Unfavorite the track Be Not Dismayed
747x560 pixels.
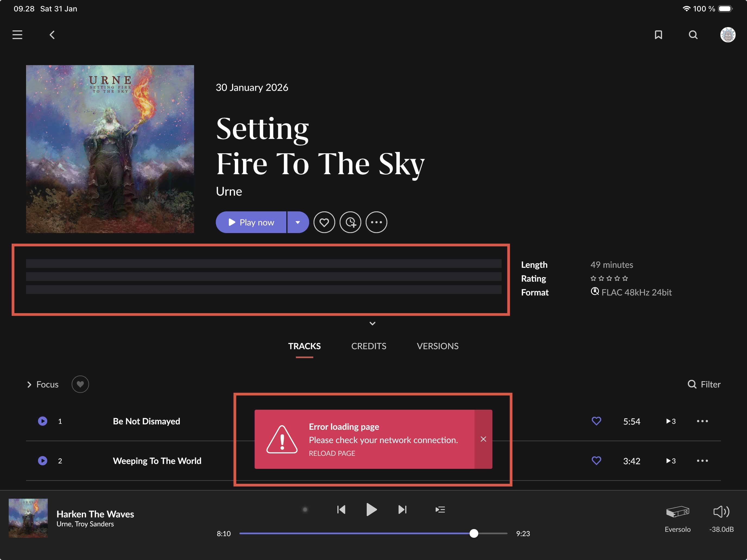(x=596, y=421)
